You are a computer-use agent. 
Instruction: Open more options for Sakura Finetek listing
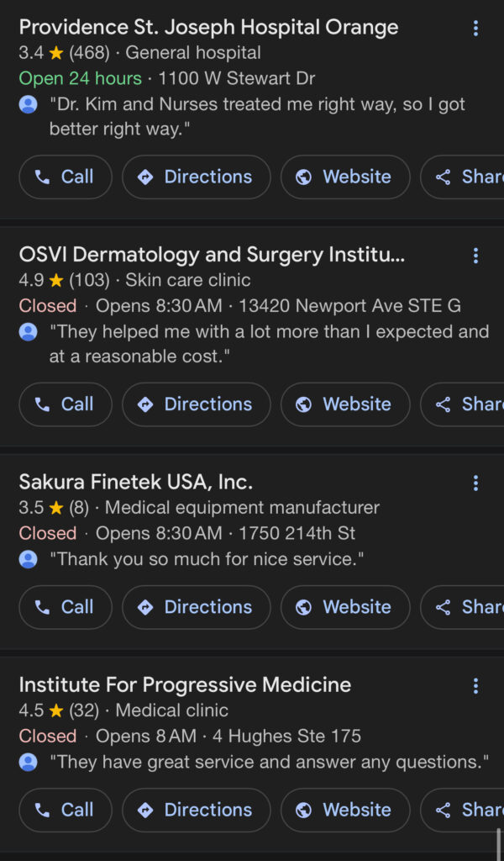pyautogui.click(x=475, y=483)
